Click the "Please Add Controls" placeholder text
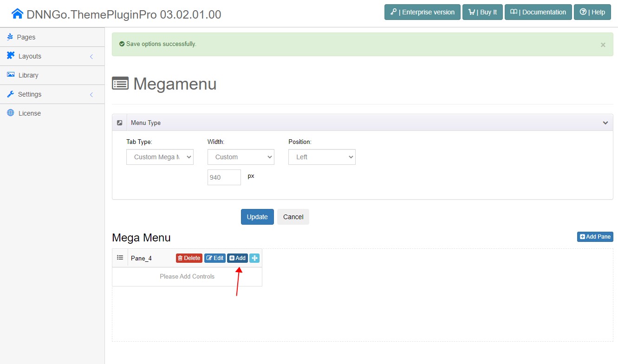Screen dimensions: 618x364 [187, 277]
